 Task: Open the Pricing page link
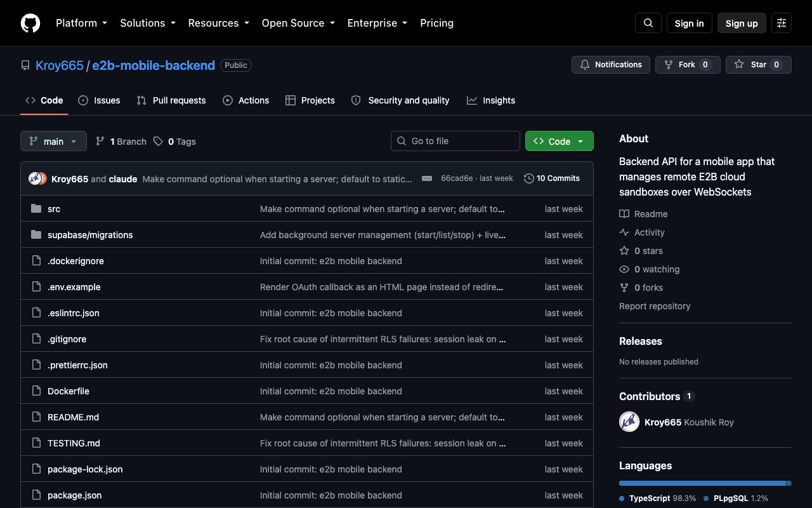pyautogui.click(x=437, y=23)
